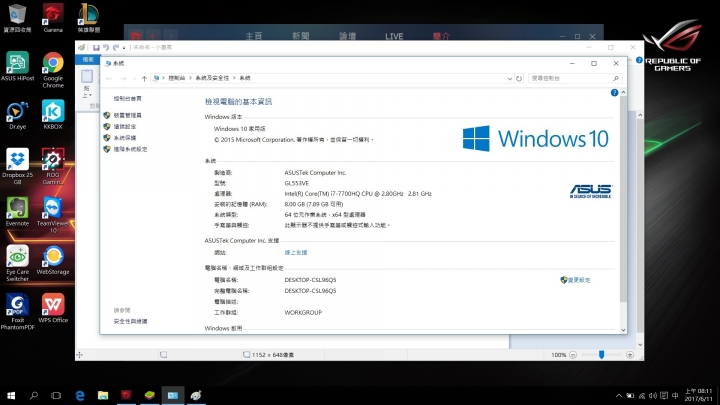This screenshot has width=720, height=405.
Task: Open the recent locations dropdown next to forward arrow
Action: click(x=135, y=79)
